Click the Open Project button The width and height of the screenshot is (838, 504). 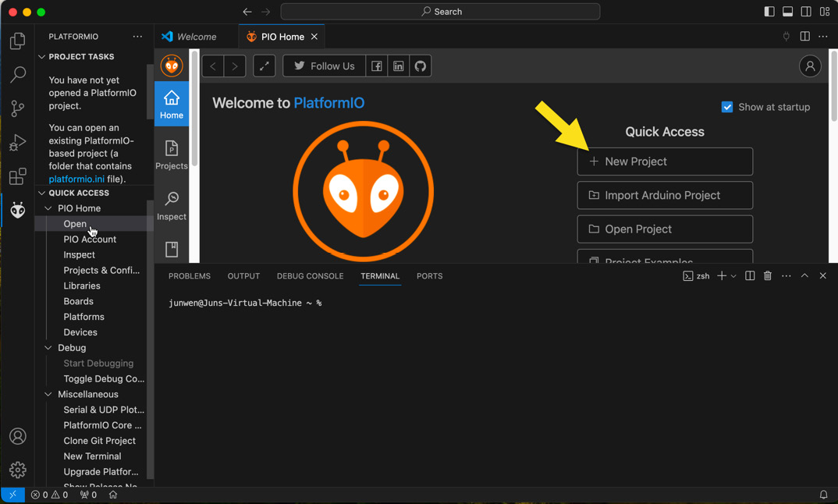665,229
